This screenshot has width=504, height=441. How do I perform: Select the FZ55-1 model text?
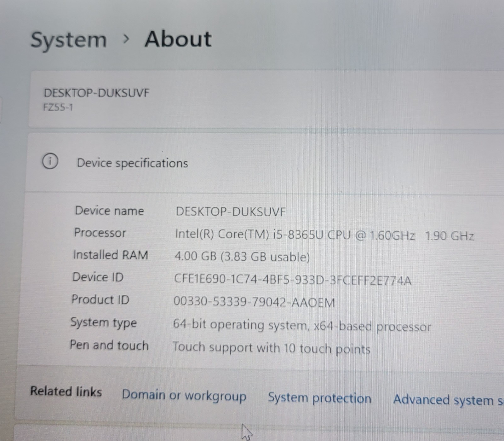pos(58,108)
